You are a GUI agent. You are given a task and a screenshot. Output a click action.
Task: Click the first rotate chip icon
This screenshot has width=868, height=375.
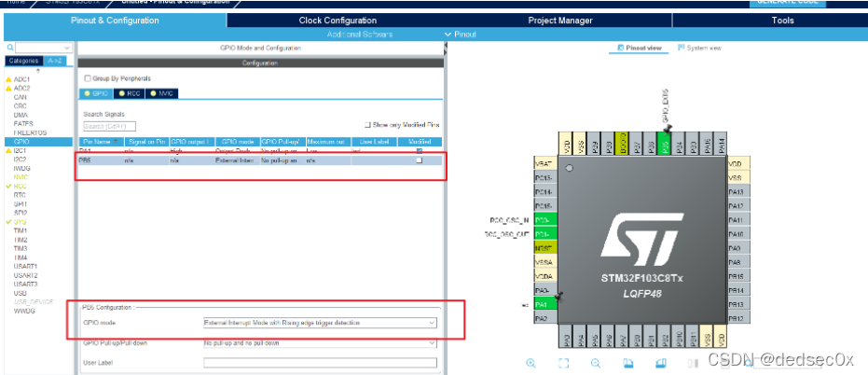tap(627, 364)
